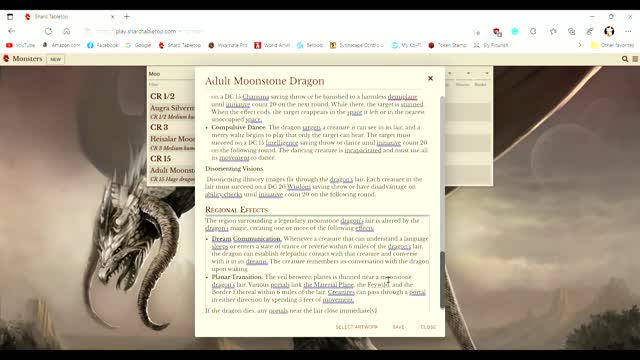Click the Intelligence saving throw link
640x360 pixels.
[282, 143]
